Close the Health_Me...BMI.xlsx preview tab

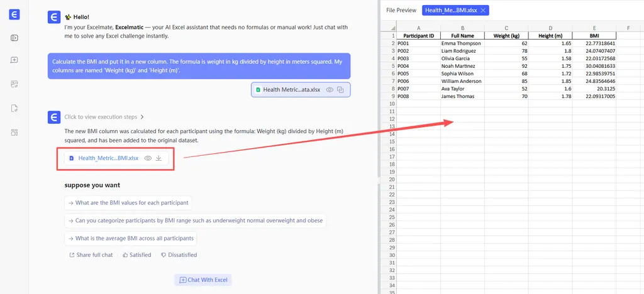pos(482,10)
